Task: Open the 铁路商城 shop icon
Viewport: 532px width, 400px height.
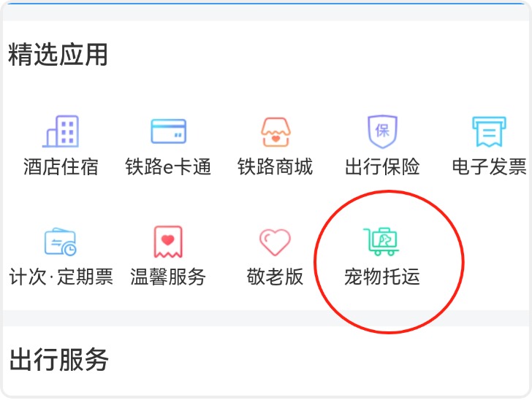Action: point(275,132)
